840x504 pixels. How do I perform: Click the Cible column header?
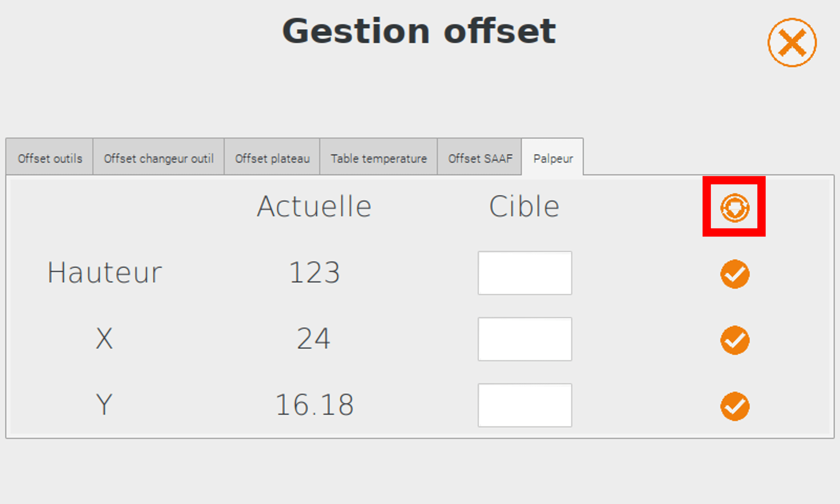pyautogui.click(x=524, y=206)
